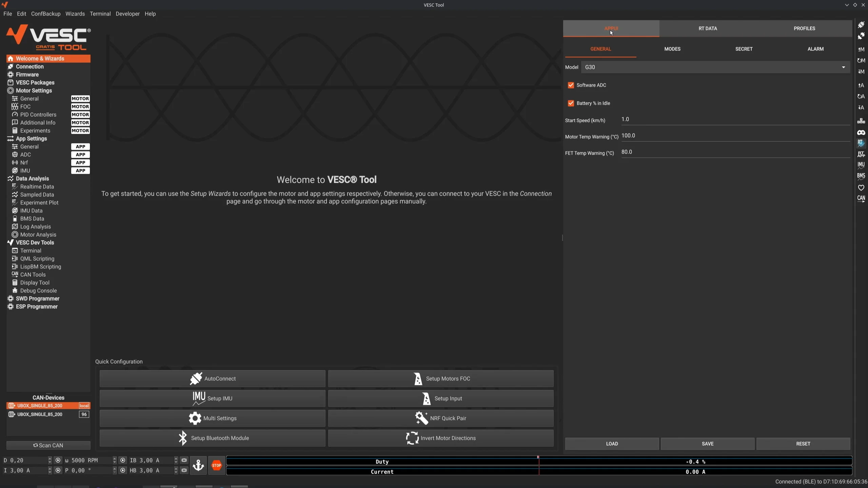The image size is (868, 488).
Task: Select the SECRET sub-tab
Action: (744, 49)
